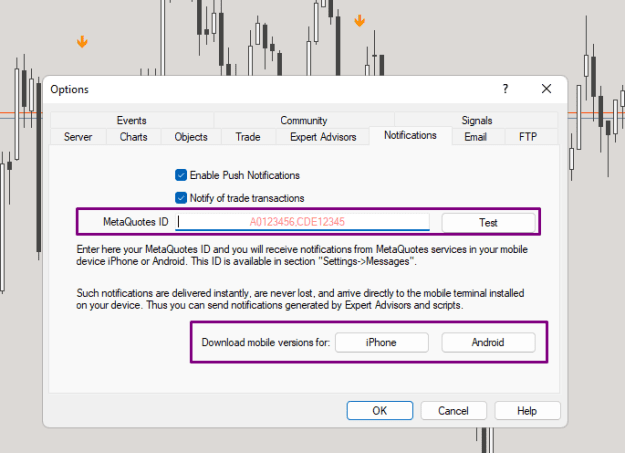Toggle Enable Push Notifications checkbox
The width and height of the screenshot is (625, 453).
[181, 175]
